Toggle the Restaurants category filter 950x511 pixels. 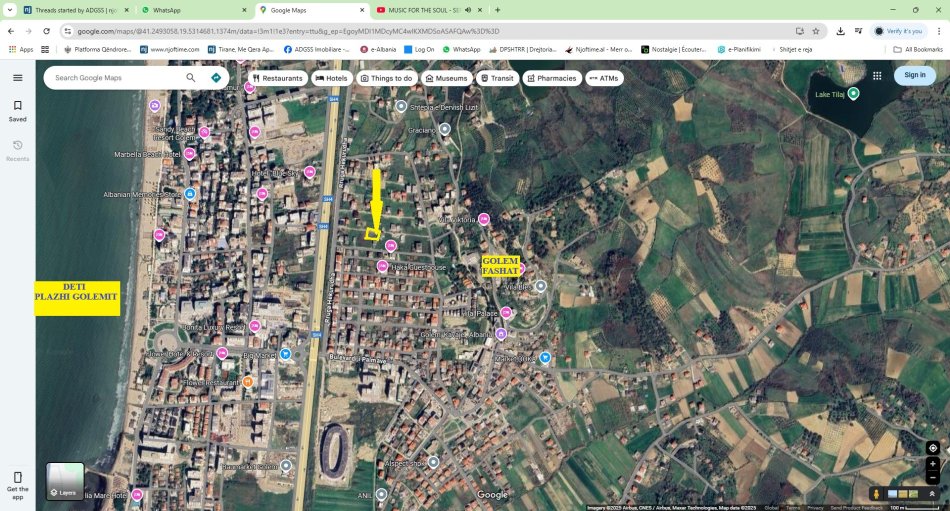277,77
